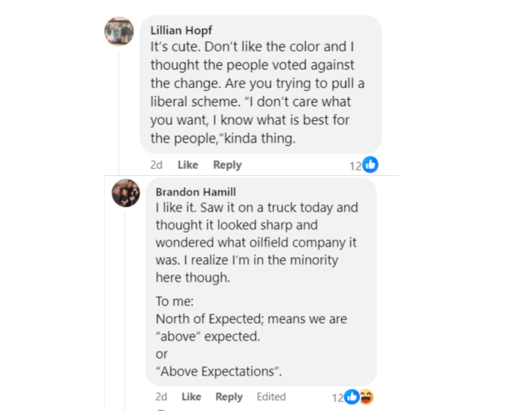Like Lillian Hopf's comment
The width and height of the screenshot is (532, 411).
[x=187, y=165]
